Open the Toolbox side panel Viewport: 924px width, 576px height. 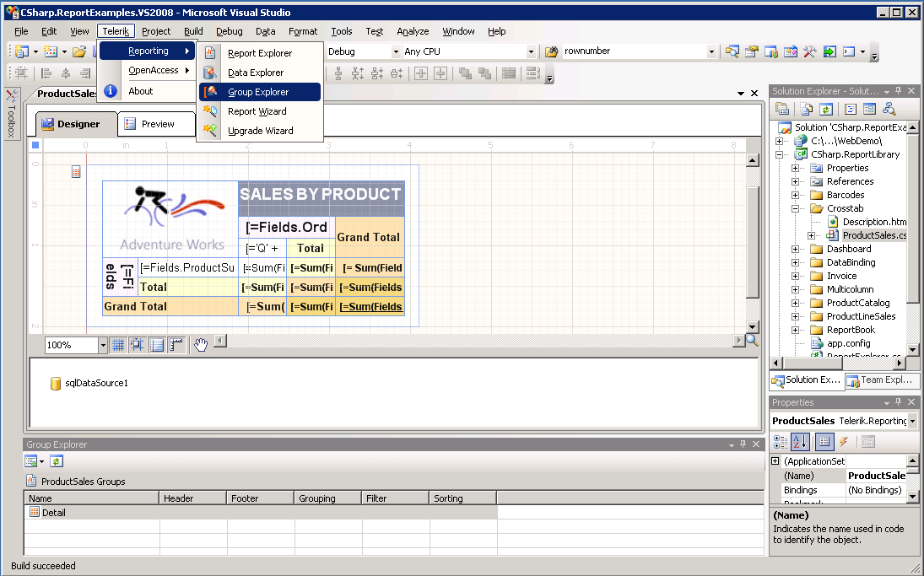tap(11, 113)
